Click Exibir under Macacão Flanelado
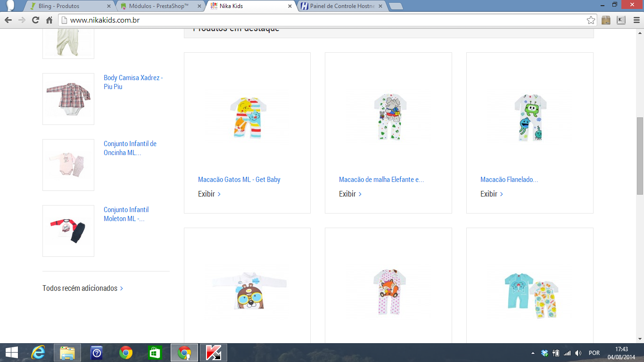 pyautogui.click(x=492, y=194)
